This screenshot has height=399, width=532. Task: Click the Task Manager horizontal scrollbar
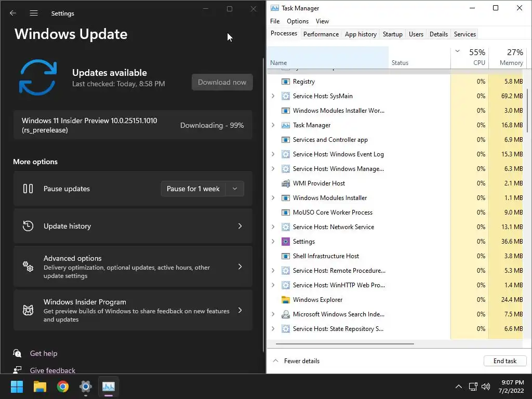[345, 344]
